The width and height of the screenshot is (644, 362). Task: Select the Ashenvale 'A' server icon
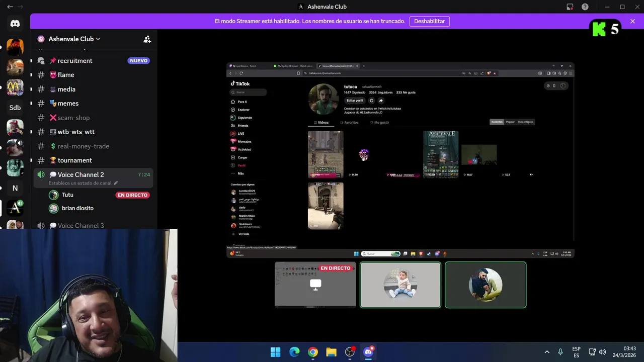point(15,208)
